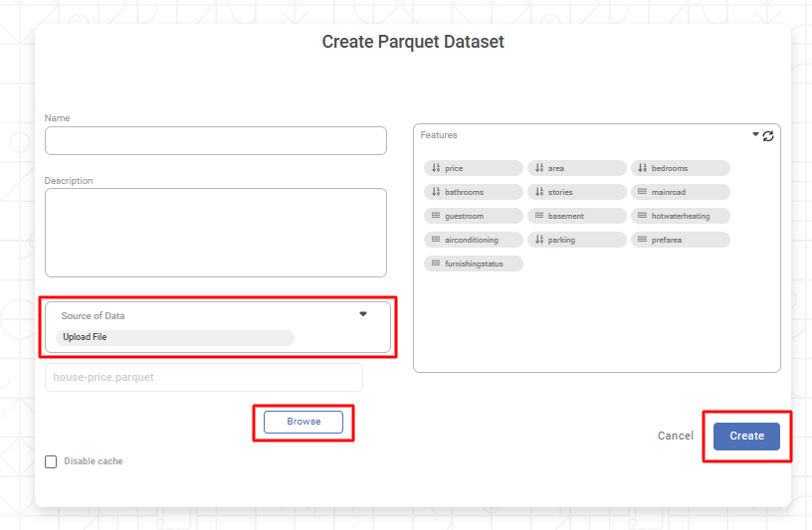This screenshot has width=812, height=530.
Task: Expand the Source of Data dropdown
Action: pyautogui.click(x=363, y=314)
